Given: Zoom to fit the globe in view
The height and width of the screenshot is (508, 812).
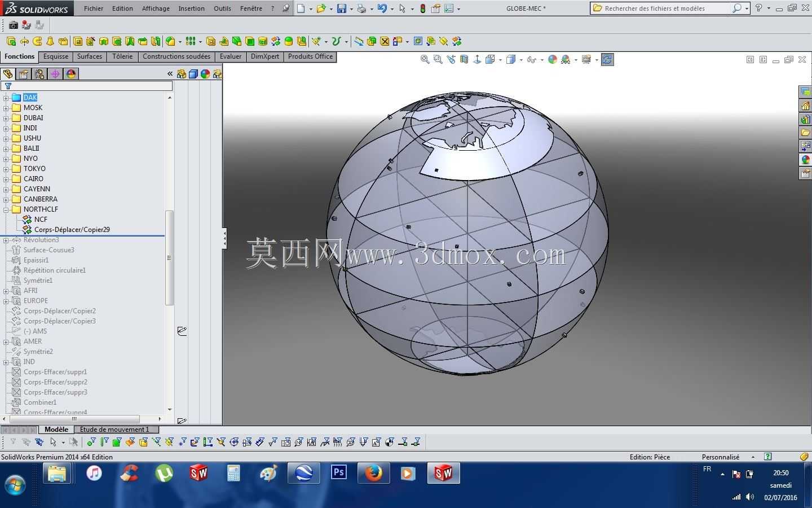Looking at the screenshot, I should [425, 59].
